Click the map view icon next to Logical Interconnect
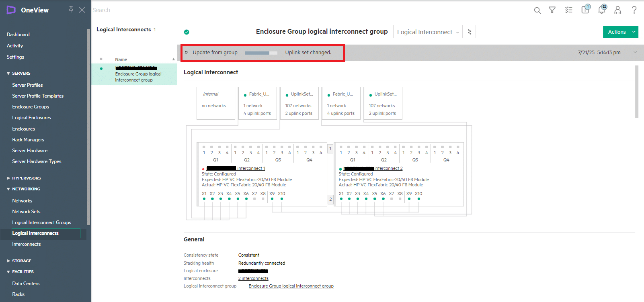 469,32
